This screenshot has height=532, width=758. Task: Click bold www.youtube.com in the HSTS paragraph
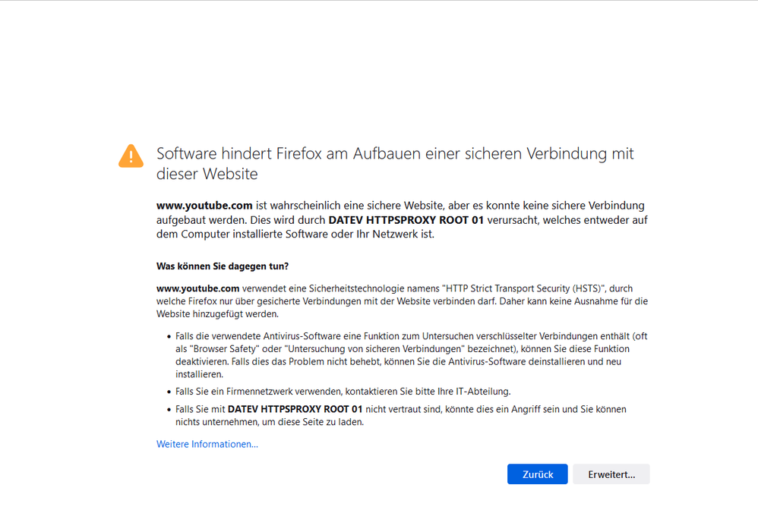coord(198,288)
